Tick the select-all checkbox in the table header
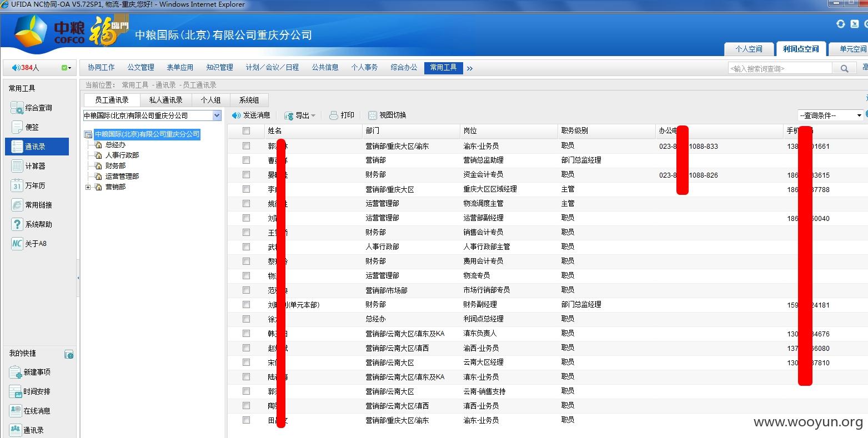 pyautogui.click(x=246, y=131)
